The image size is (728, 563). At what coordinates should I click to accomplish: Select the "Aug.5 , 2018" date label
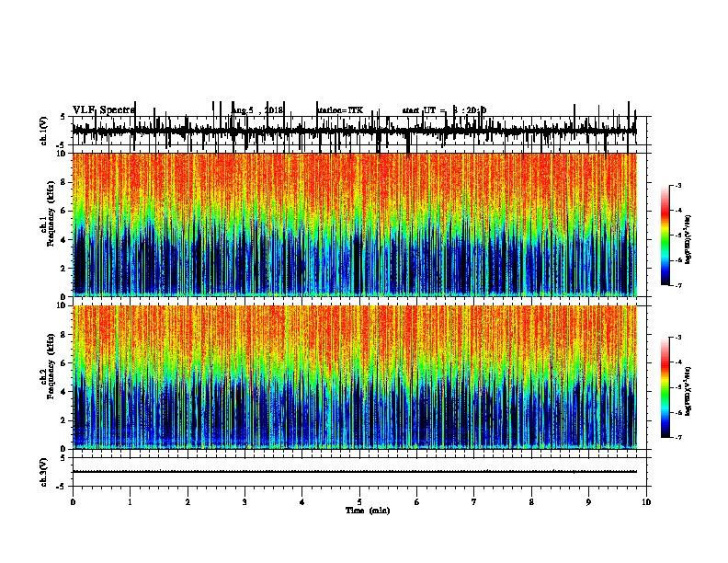256,110
